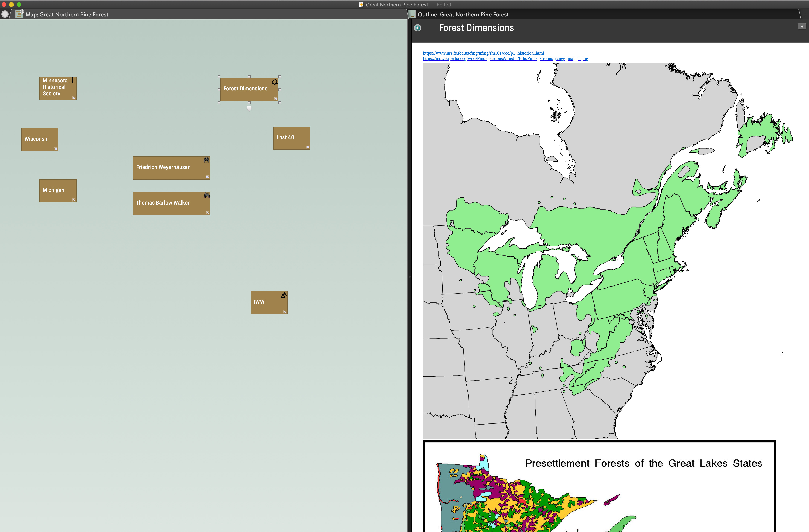Click the yellow minimize window button
The height and width of the screenshot is (532, 809).
click(11, 4)
